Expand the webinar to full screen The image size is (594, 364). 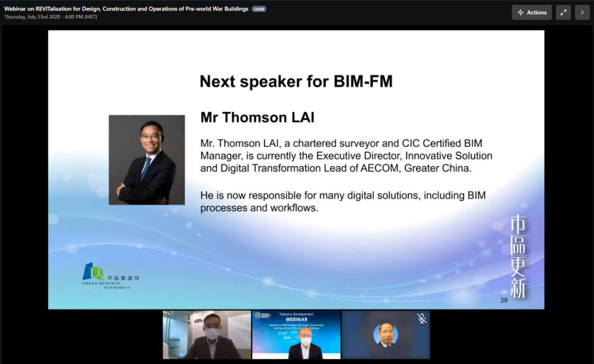563,13
